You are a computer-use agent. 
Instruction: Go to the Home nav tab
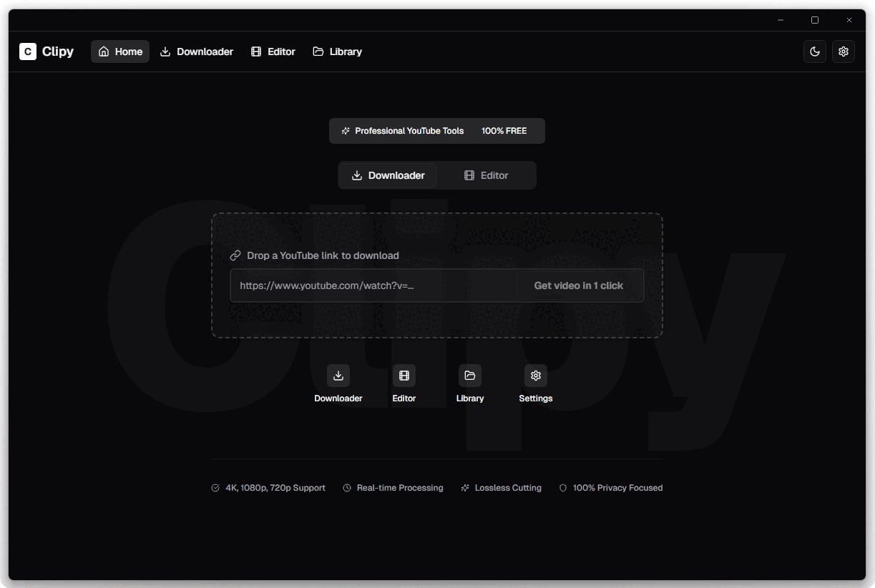coord(120,52)
